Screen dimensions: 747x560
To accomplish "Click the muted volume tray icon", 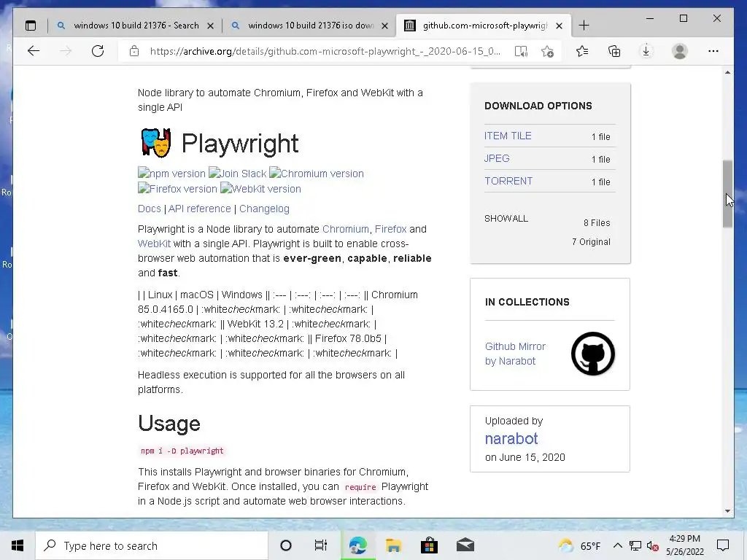I will coord(653,546).
